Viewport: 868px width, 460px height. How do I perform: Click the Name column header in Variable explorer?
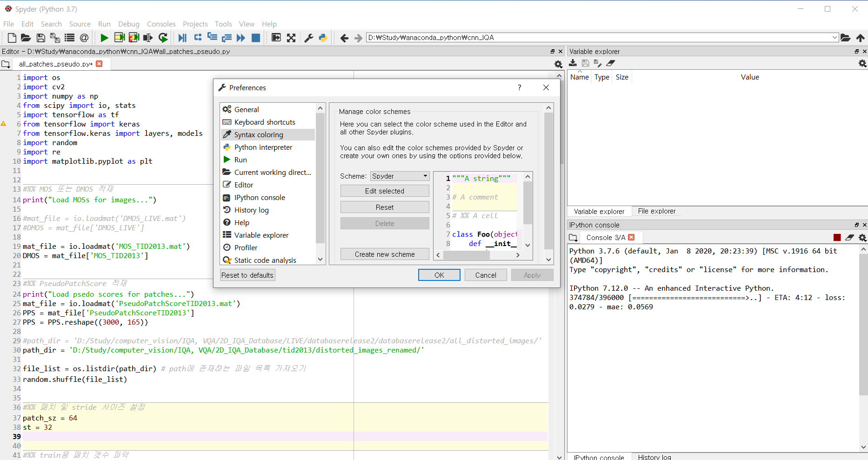pyautogui.click(x=580, y=77)
